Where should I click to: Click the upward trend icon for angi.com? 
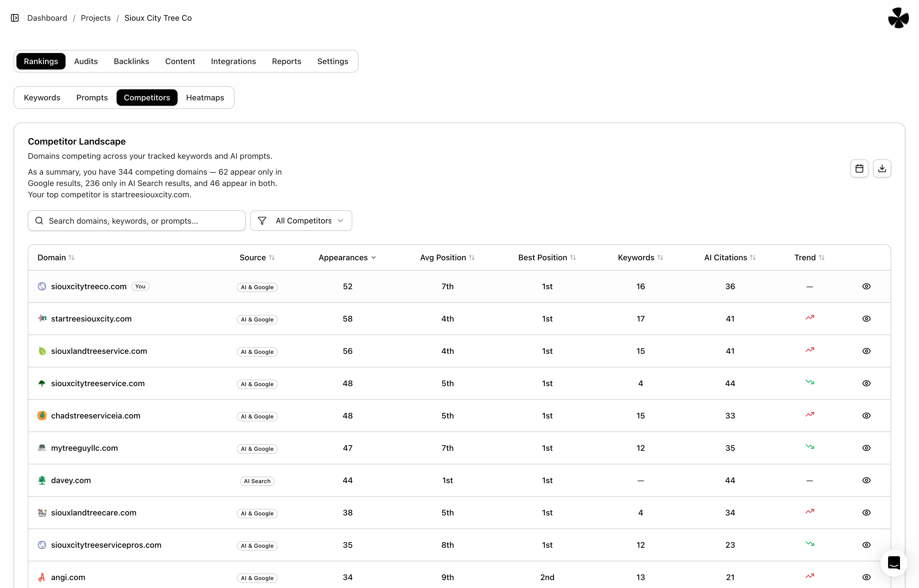[810, 576]
